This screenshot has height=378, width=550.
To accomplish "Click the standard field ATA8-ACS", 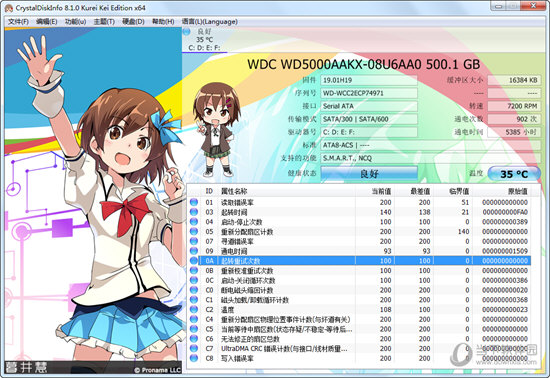I will [x=430, y=145].
